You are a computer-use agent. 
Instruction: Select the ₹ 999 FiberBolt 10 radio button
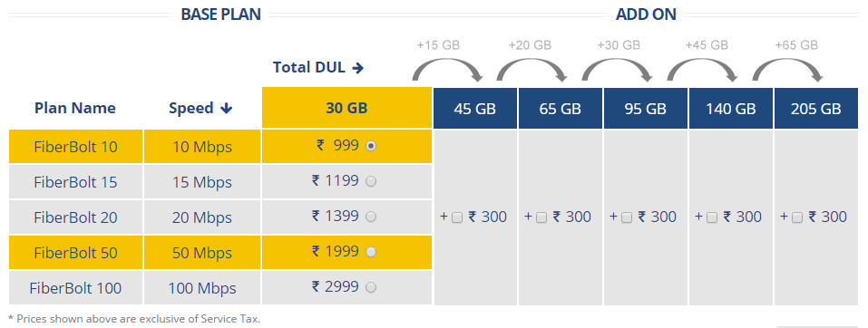click(371, 146)
